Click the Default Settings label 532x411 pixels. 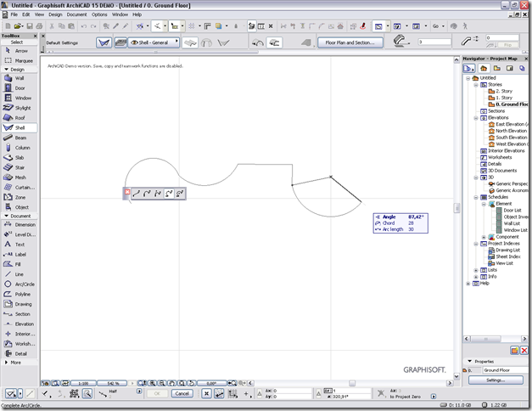(62, 42)
